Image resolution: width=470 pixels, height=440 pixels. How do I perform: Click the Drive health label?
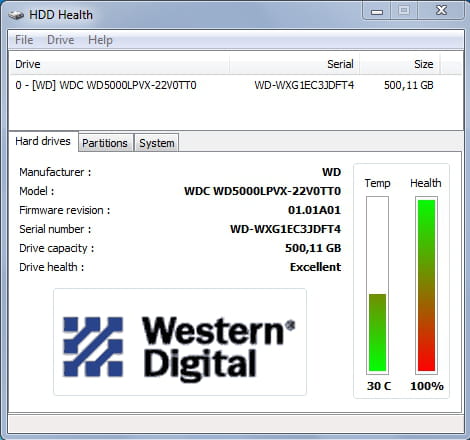tap(52, 267)
